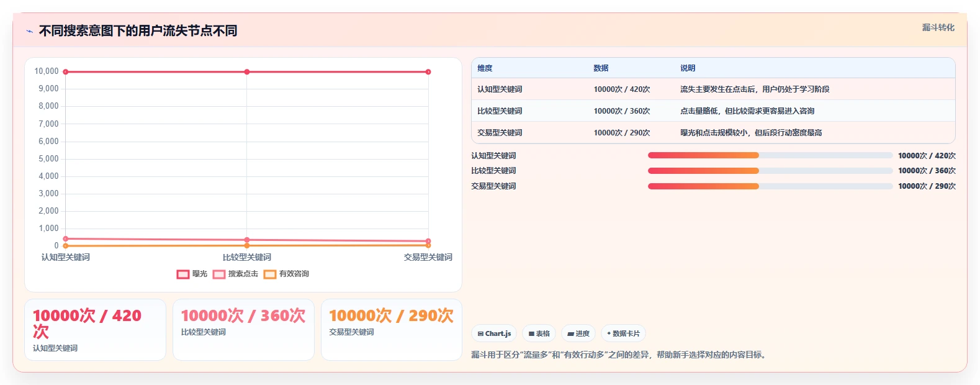The image size is (980, 385).
Task: Click y-axis label 10,000
Action: [47, 71]
